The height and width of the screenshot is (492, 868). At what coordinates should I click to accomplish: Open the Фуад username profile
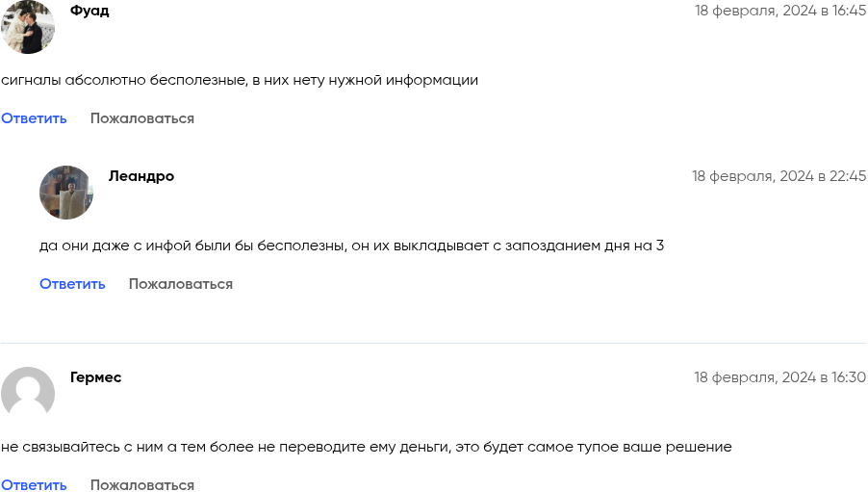point(89,11)
